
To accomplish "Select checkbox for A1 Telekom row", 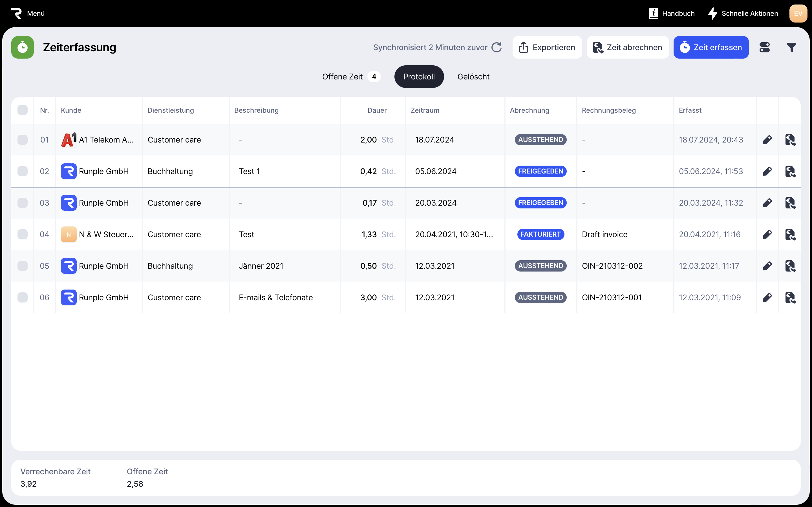I will [x=23, y=140].
